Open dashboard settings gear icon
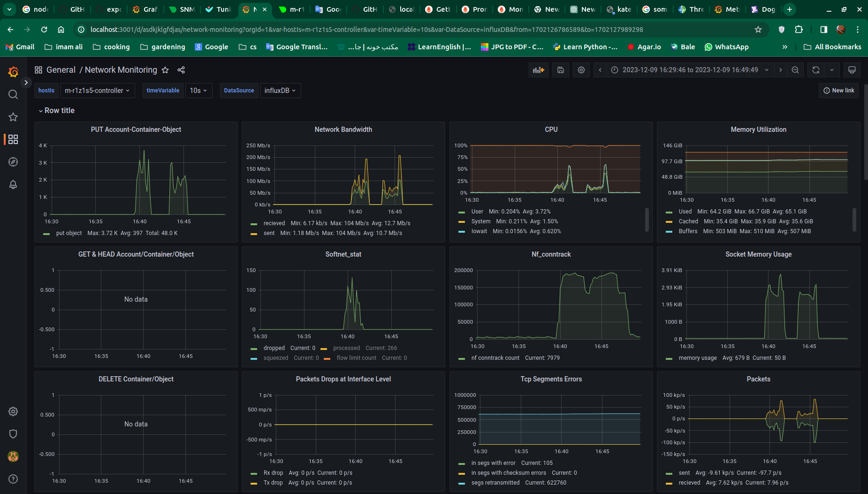 coord(581,70)
